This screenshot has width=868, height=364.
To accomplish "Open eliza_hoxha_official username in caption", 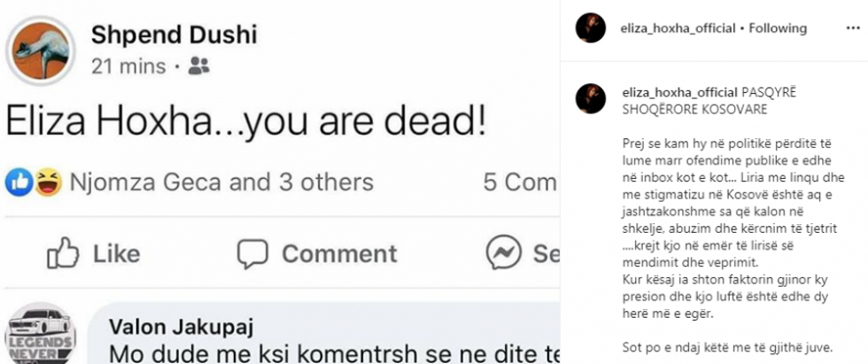I will [679, 92].
